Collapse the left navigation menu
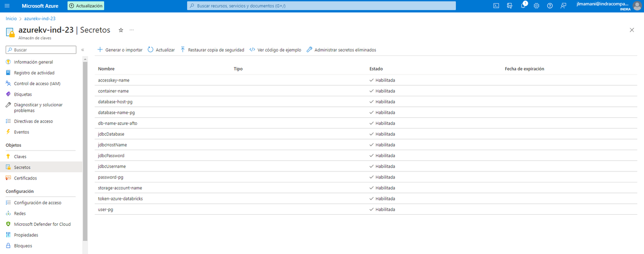Screen dimensions: 644x254 pyautogui.click(x=83, y=50)
